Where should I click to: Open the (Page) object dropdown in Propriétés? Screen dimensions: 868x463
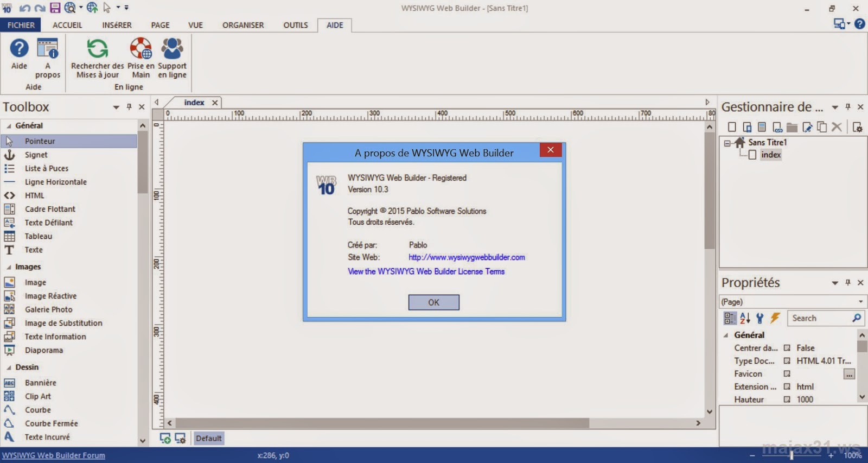(860, 302)
